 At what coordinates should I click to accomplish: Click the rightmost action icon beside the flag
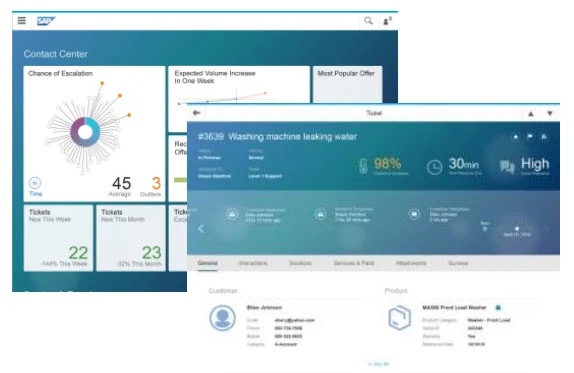tap(544, 137)
